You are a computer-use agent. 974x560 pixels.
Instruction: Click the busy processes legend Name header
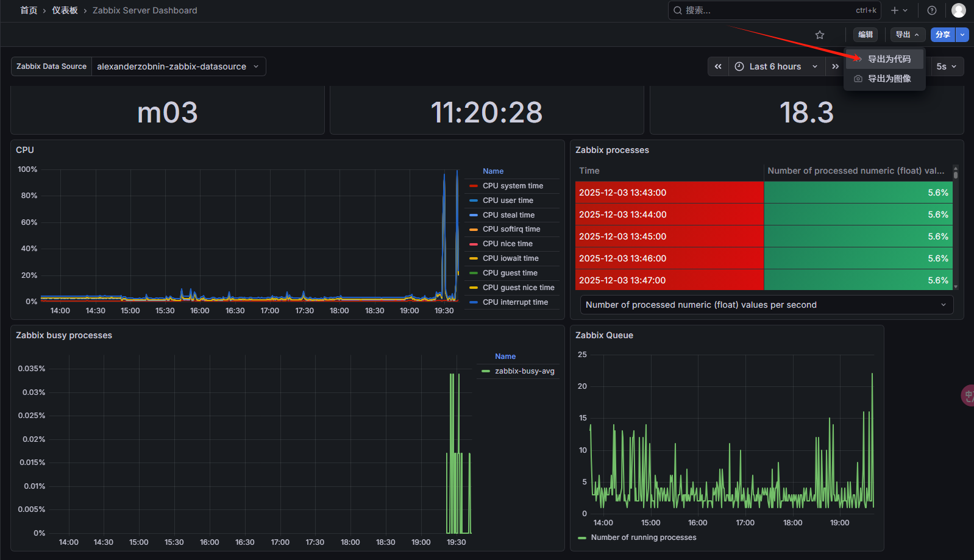[x=505, y=356]
